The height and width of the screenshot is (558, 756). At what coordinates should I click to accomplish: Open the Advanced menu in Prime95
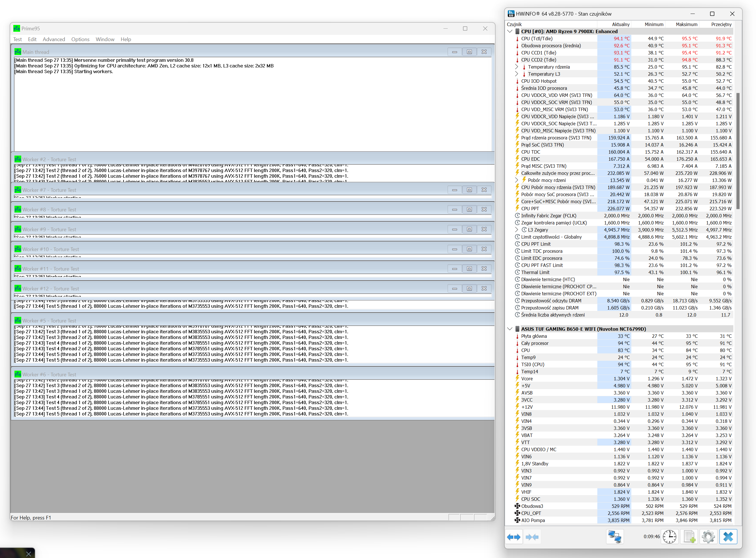click(54, 39)
